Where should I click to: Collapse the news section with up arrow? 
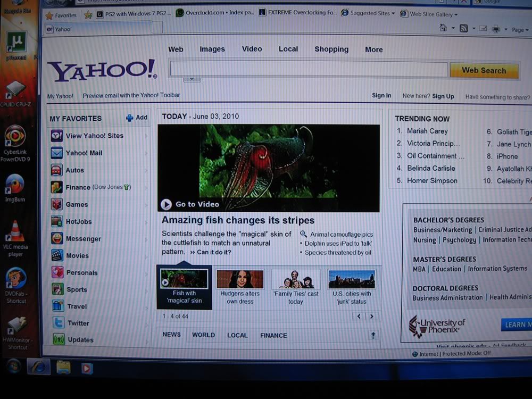(373, 335)
